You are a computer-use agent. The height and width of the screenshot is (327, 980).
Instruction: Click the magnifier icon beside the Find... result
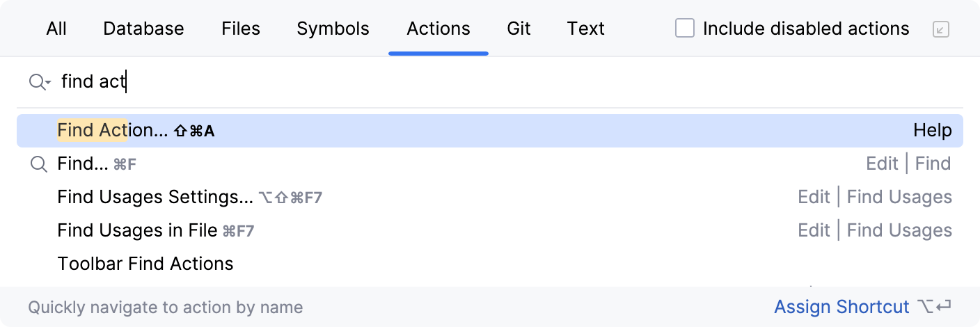[x=39, y=164]
